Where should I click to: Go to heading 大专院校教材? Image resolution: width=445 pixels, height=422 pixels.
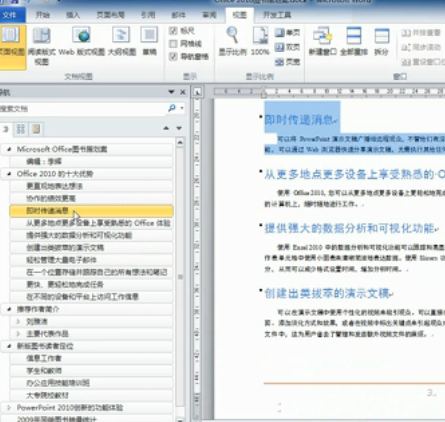click(x=91, y=395)
